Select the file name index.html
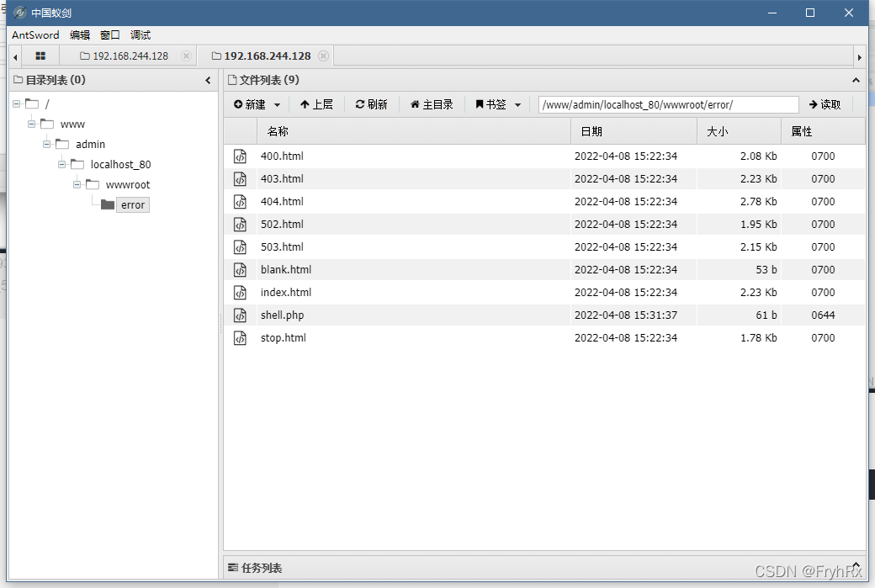Image resolution: width=875 pixels, height=588 pixels. tap(286, 293)
